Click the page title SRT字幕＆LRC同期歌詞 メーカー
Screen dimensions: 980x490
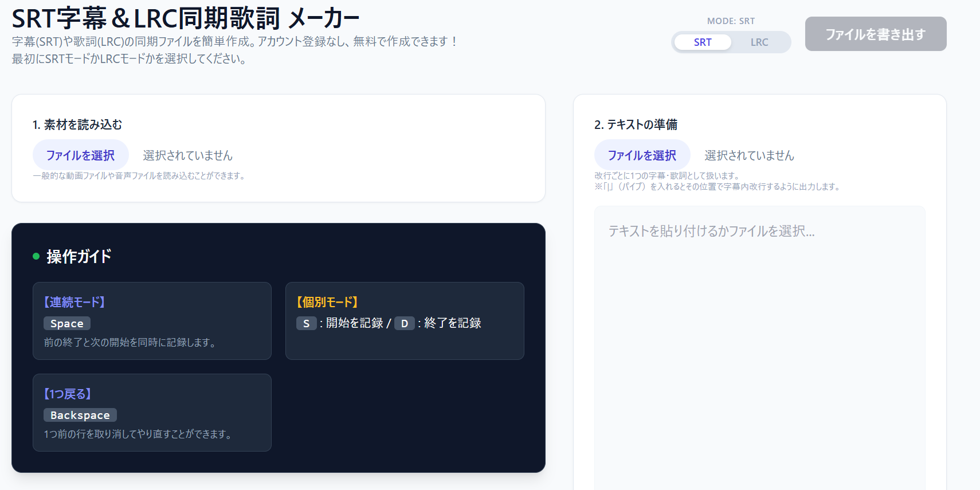186,18
